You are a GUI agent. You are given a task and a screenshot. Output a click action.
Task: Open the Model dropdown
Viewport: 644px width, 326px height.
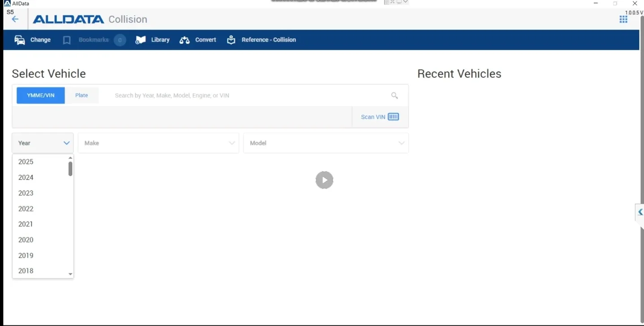[326, 143]
